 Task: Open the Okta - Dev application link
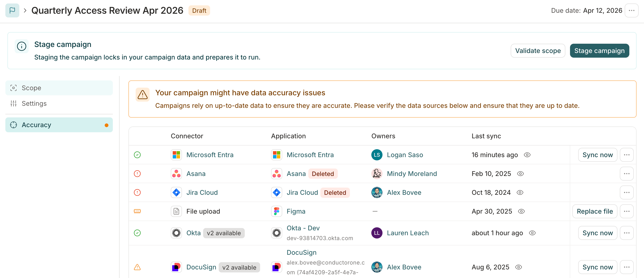[x=303, y=228]
